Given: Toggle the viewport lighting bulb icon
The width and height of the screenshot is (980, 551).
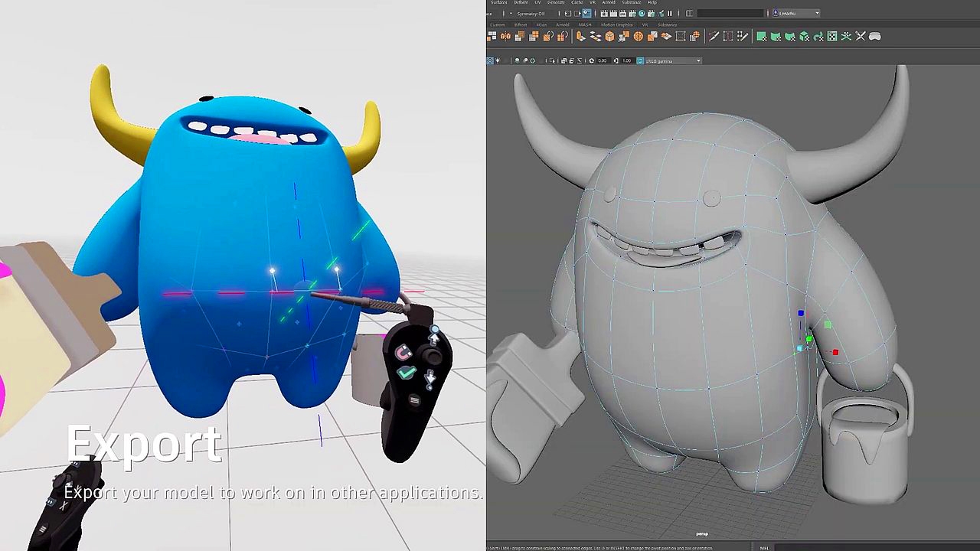Looking at the screenshot, I should coord(498,60).
